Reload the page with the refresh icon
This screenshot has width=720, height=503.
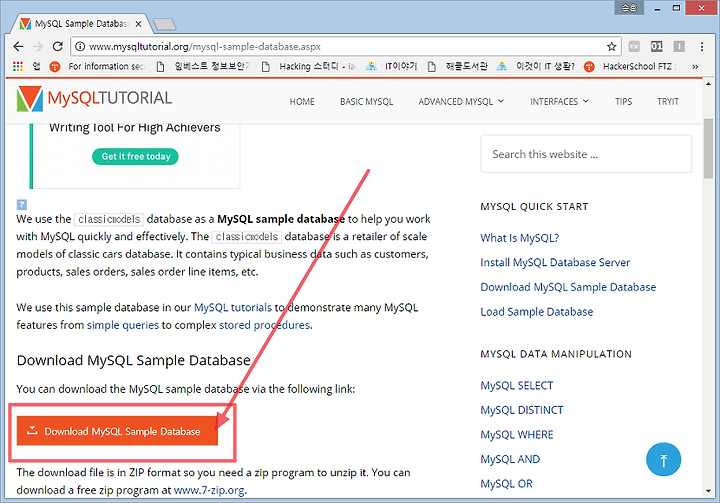click(57, 46)
